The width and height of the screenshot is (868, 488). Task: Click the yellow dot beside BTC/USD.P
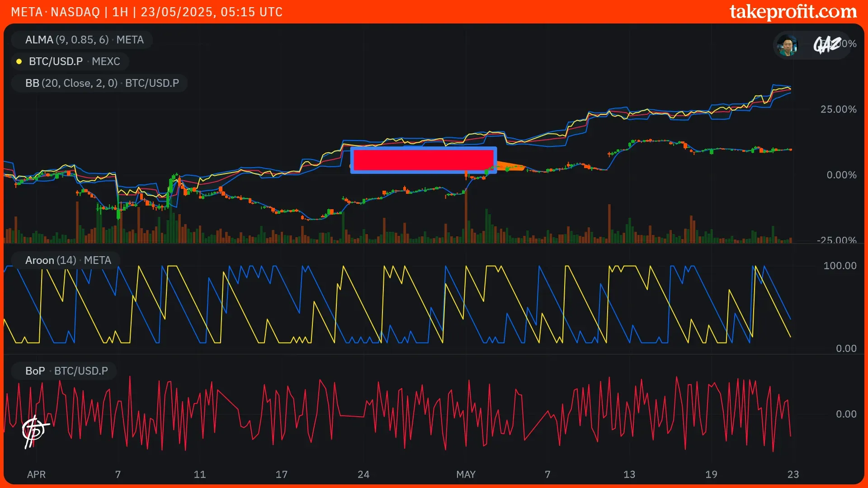point(19,61)
